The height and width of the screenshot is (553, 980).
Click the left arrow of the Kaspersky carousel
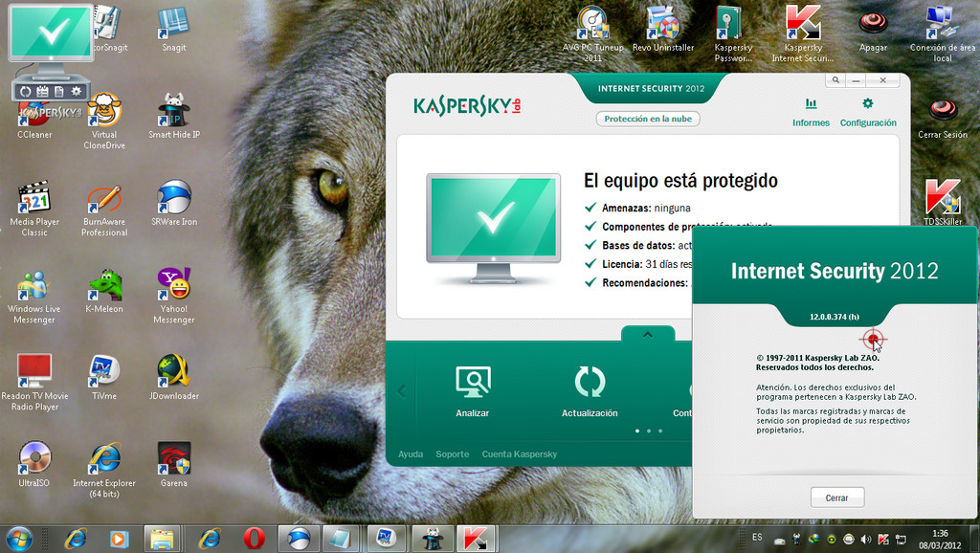[x=401, y=391]
